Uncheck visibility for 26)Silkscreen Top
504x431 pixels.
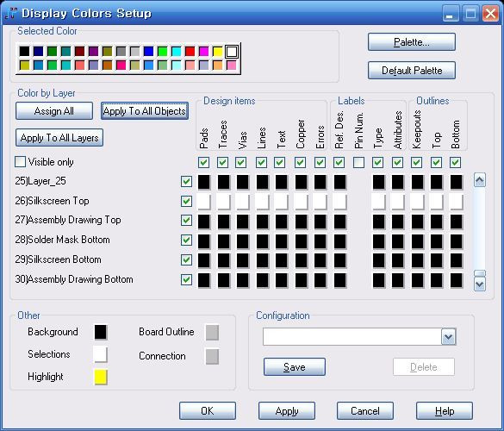[x=186, y=202]
